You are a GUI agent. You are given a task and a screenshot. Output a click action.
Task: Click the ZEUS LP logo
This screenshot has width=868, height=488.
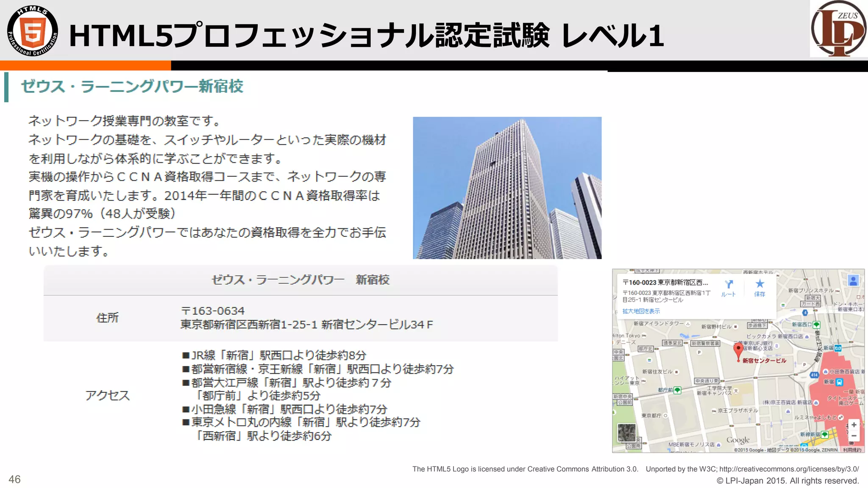(x=838, y=29)
